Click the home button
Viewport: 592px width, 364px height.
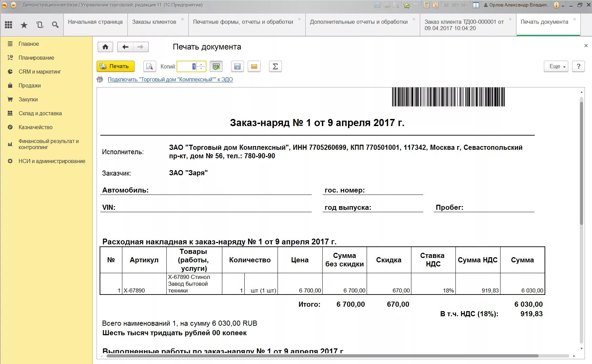pos(105,47)
